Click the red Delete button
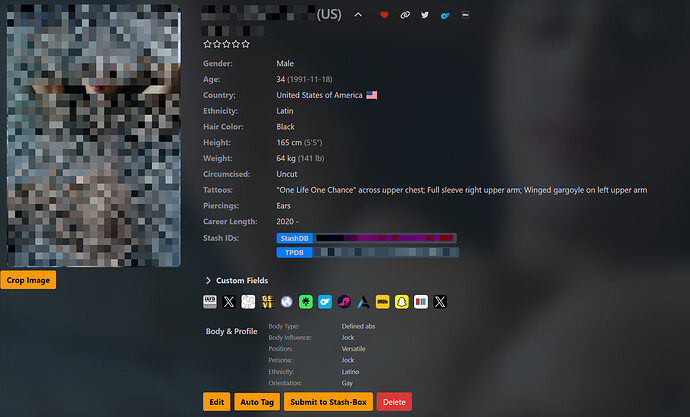Viewport: 690px width, 417px height. pos(394,401)
